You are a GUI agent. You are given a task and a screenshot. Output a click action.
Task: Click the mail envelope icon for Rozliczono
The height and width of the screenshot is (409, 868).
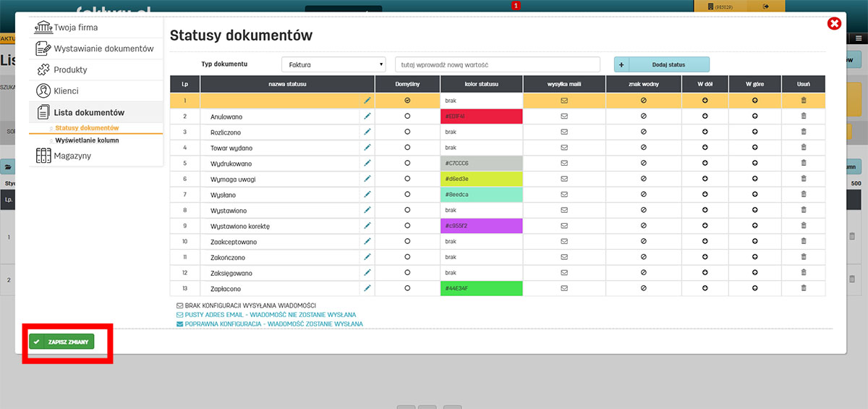coord(564,132)
